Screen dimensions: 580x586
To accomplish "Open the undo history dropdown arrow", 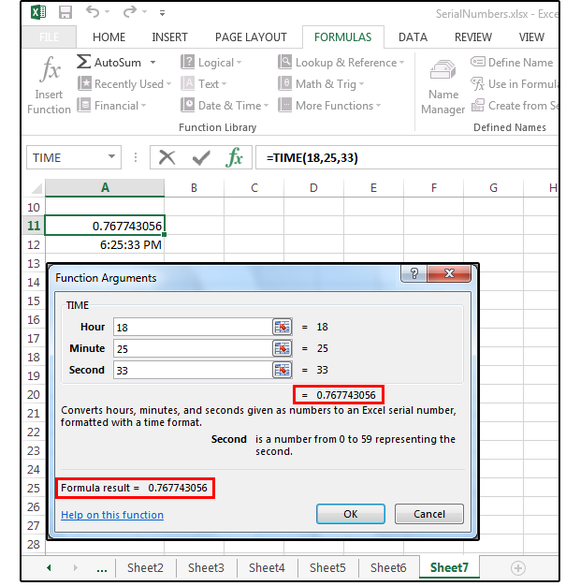I will coord(107,12).
